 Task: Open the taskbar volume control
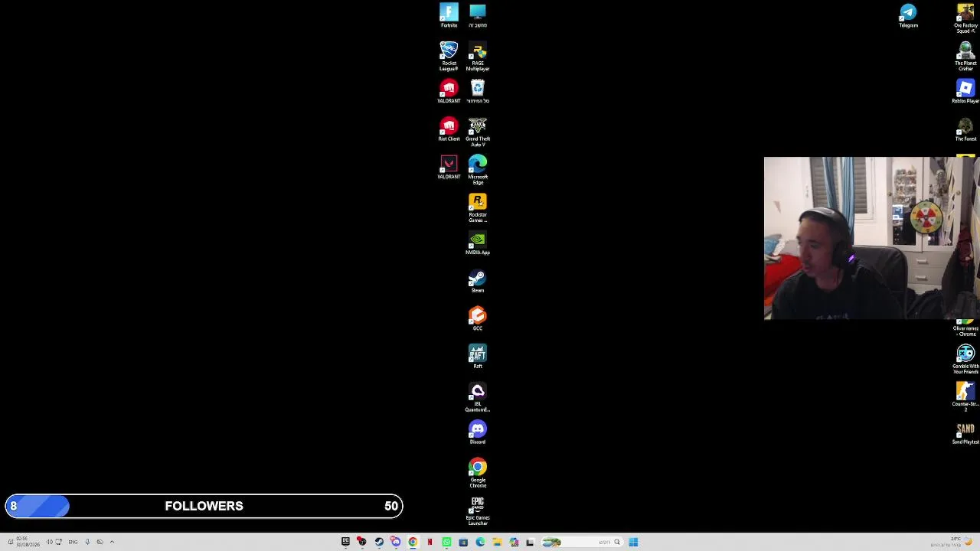click(49, 542)
